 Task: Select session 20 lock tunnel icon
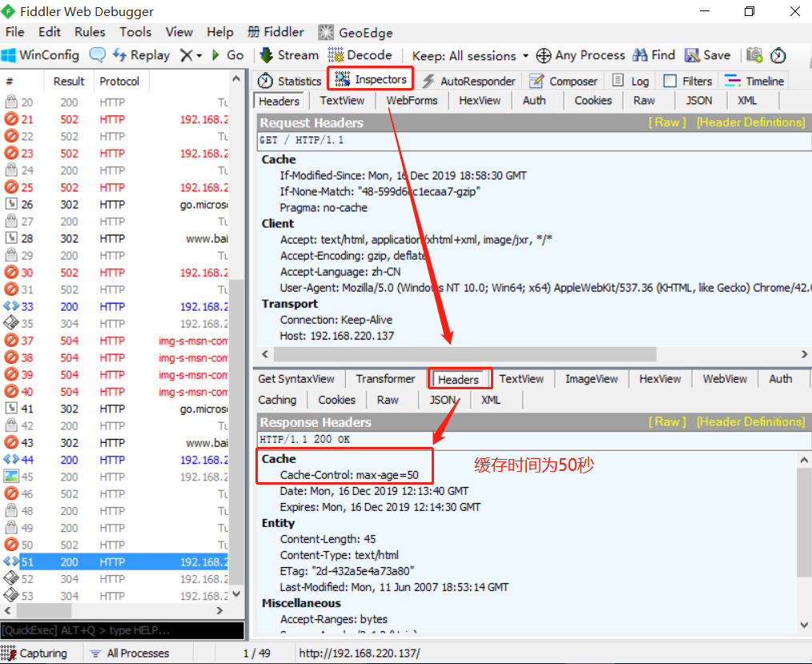pyautogui.click(x=11, y=102)
